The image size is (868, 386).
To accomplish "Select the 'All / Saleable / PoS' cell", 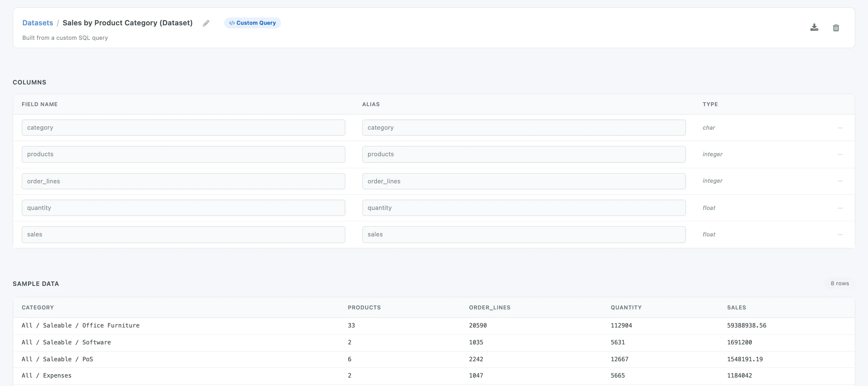I will [x=57, y=359].
